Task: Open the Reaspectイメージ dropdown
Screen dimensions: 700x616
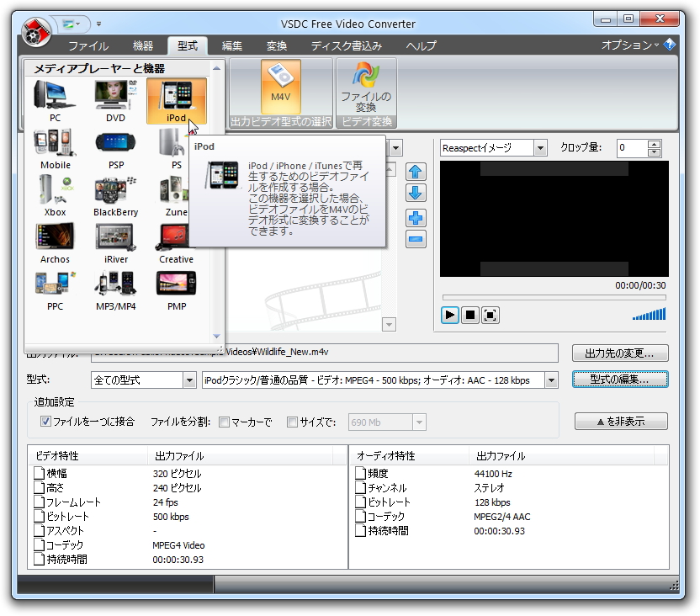Action: click(x=540, y=148)
